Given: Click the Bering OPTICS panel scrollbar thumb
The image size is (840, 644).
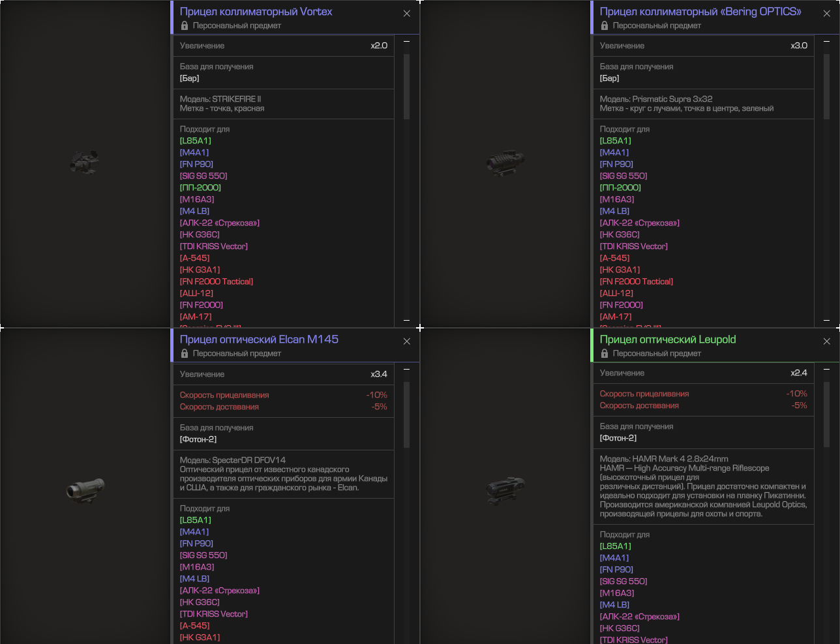Looking at the screenshot, I should [826, 87].
